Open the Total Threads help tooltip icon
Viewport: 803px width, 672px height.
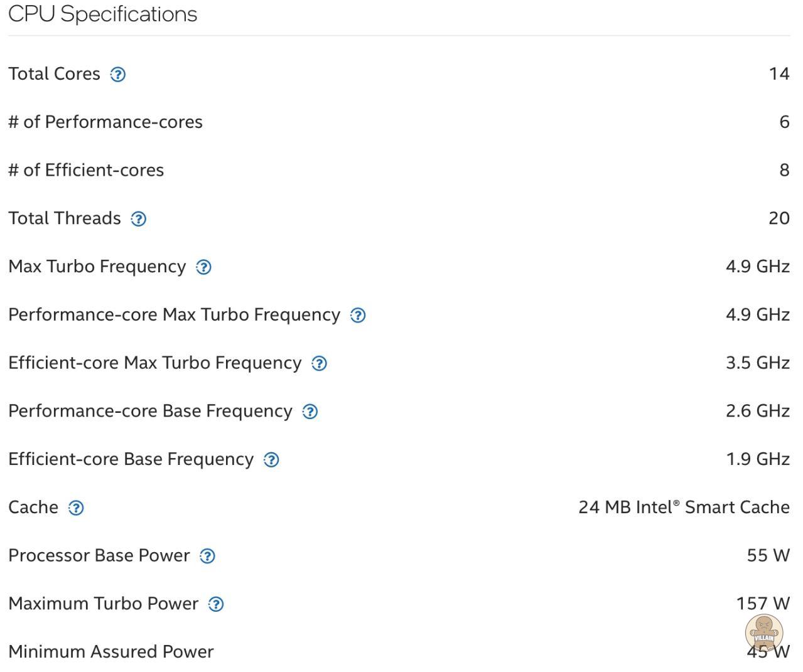click(138, 219)
